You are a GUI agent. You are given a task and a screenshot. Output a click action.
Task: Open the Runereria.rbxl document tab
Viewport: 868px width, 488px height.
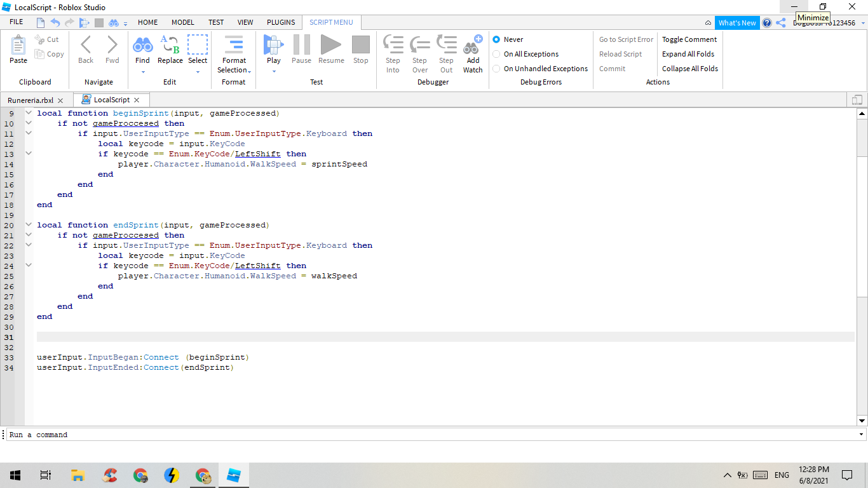31,100
